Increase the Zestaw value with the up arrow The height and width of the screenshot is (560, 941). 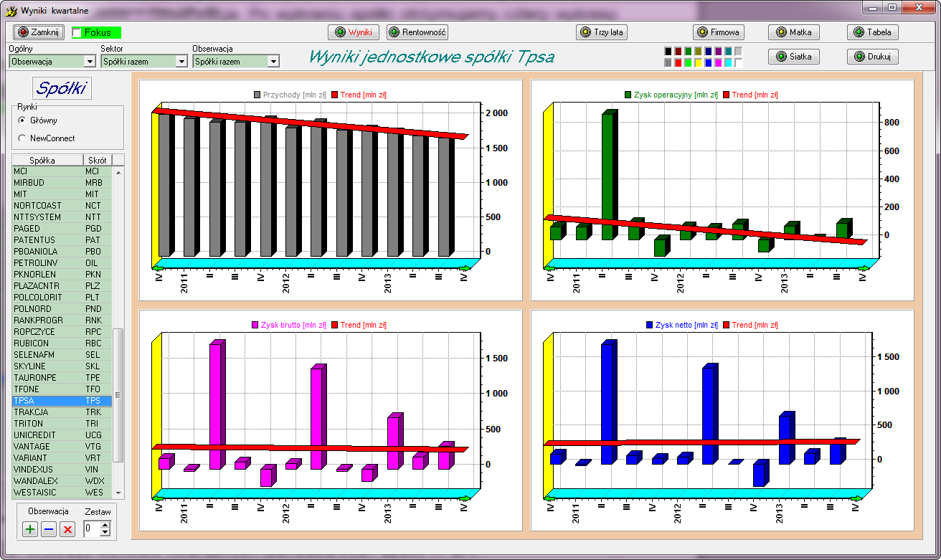(105, 526)
